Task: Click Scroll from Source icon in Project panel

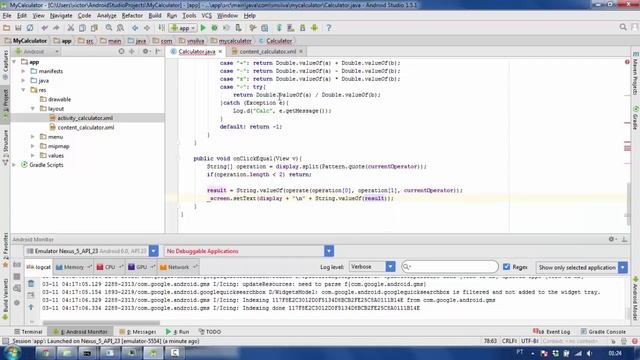Action: click(121, 51)
